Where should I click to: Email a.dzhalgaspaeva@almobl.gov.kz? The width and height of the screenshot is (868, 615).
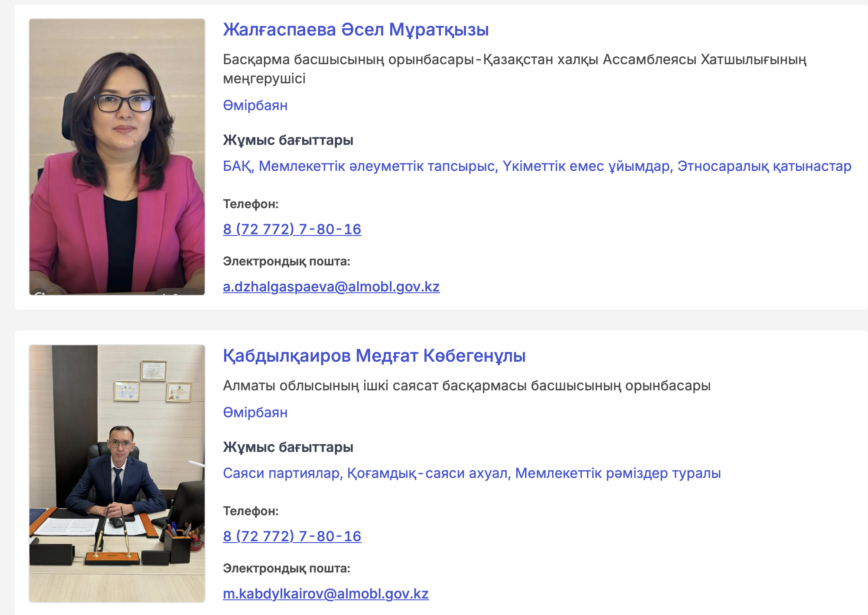pyautogui.click(x=331, y=287)
